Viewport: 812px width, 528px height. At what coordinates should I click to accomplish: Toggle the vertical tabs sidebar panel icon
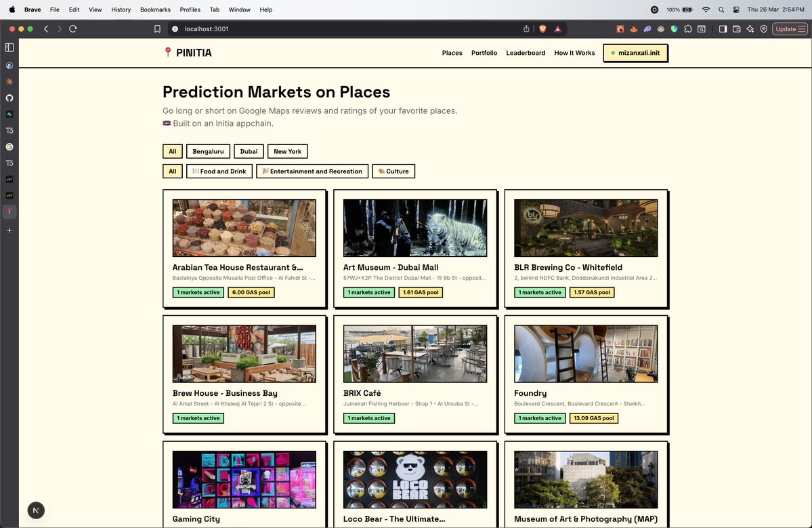[9, 47]
